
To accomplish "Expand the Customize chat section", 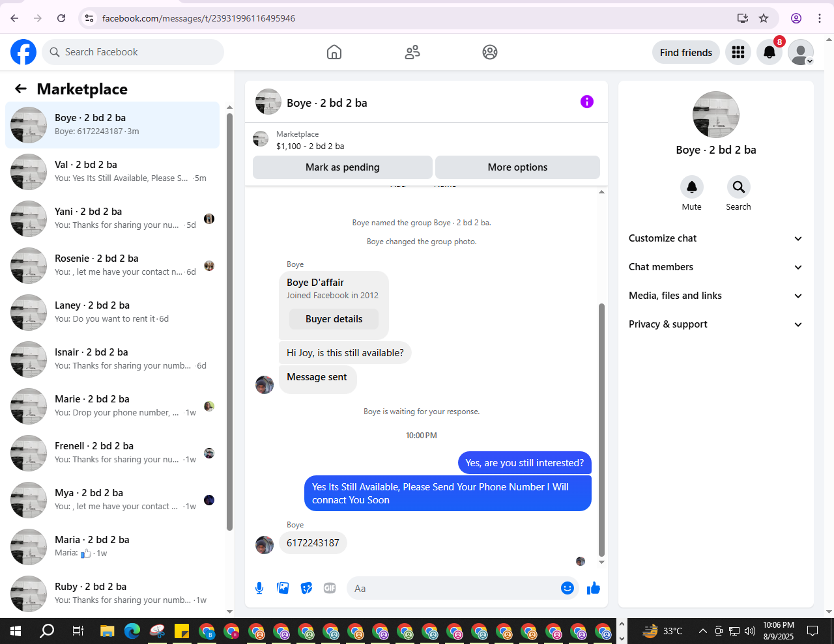I will [x=716, y=238].
